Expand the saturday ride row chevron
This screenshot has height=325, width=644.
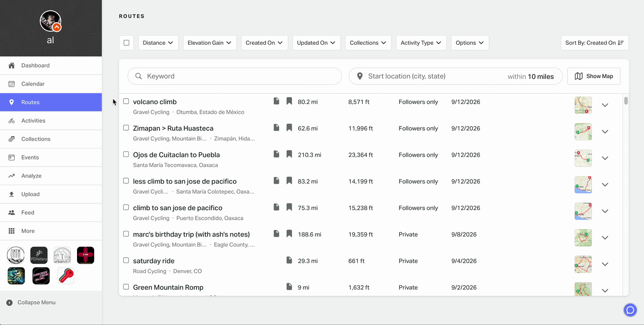[605, 264]
